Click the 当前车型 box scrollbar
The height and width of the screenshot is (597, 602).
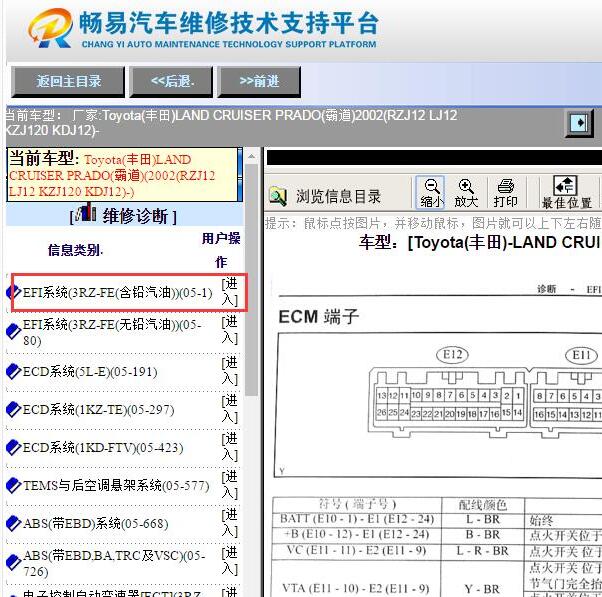(x=240, y=174)
